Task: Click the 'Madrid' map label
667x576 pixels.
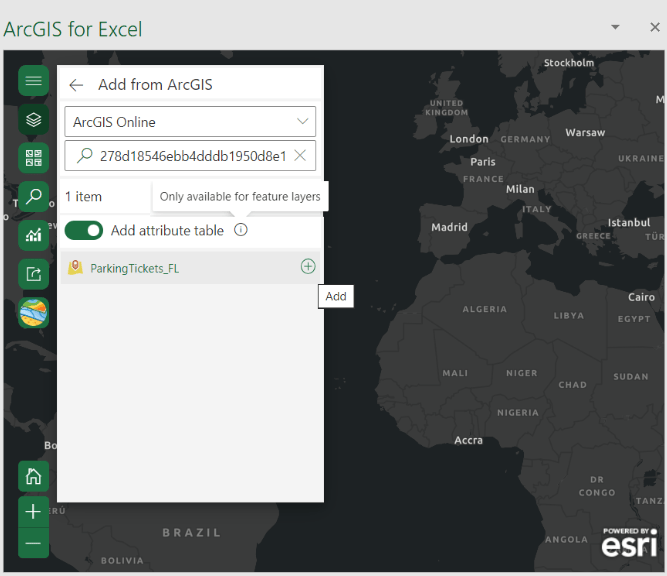Action: coord(449,227)
